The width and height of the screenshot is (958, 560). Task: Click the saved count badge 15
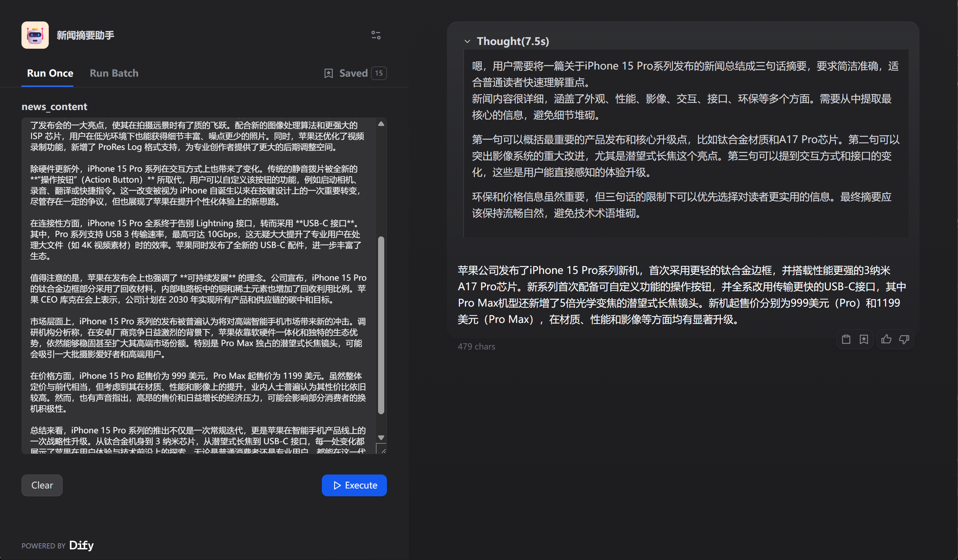tap(379, 73)
